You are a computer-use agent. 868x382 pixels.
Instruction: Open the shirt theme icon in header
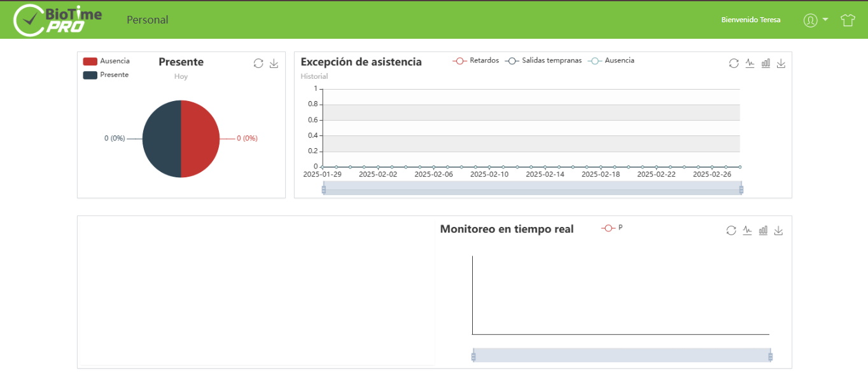(x=848, y=20)
